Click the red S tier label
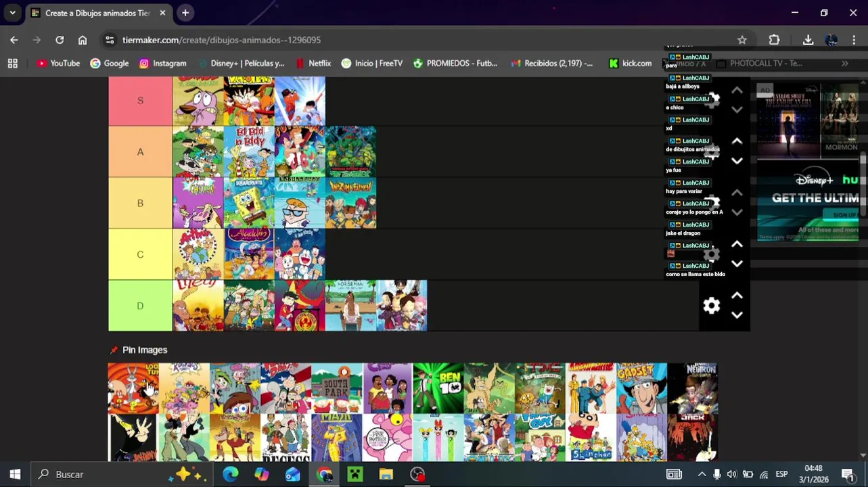This screenshot has width=868, height=487. pos(140,100)
